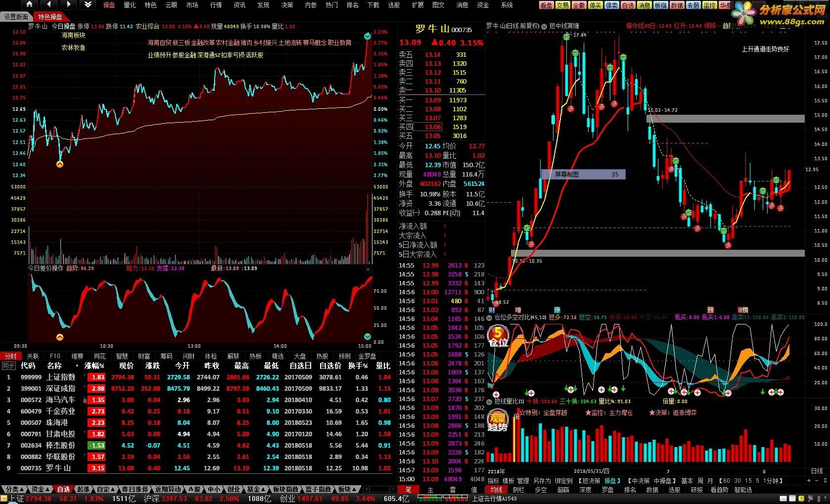Switch to the 设置版面 tab
830x504 pixels.
click(x=16, y=17)
